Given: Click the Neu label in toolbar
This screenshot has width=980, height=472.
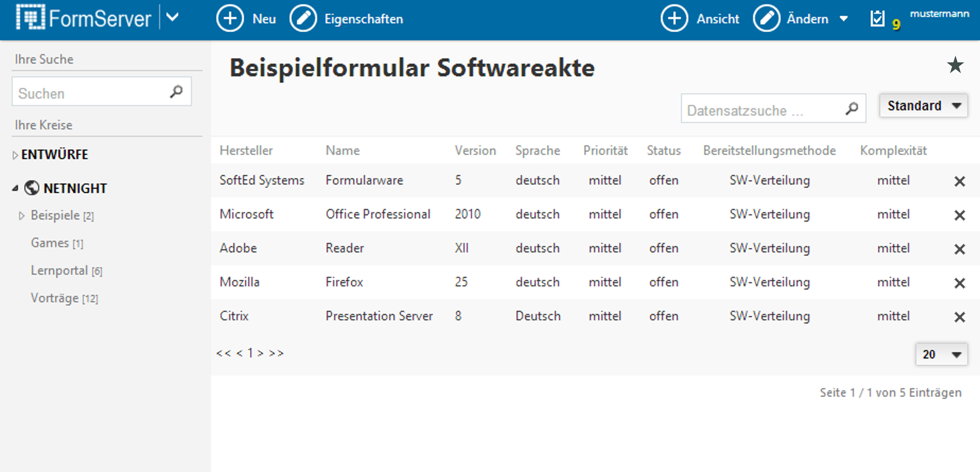Looking at the screenshot, I should (264, 19).
